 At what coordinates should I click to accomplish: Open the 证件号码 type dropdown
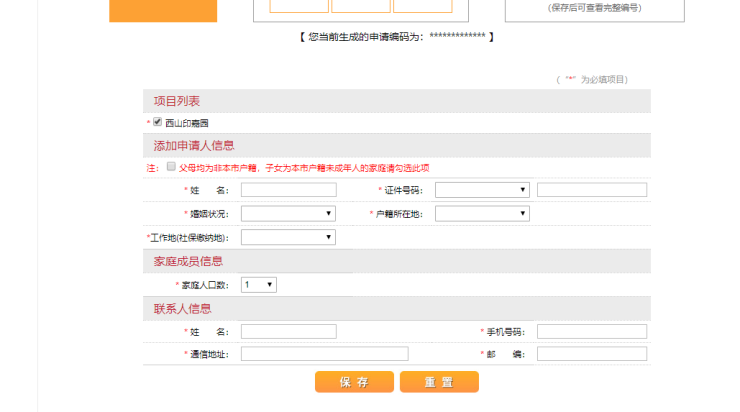(482, 190)
